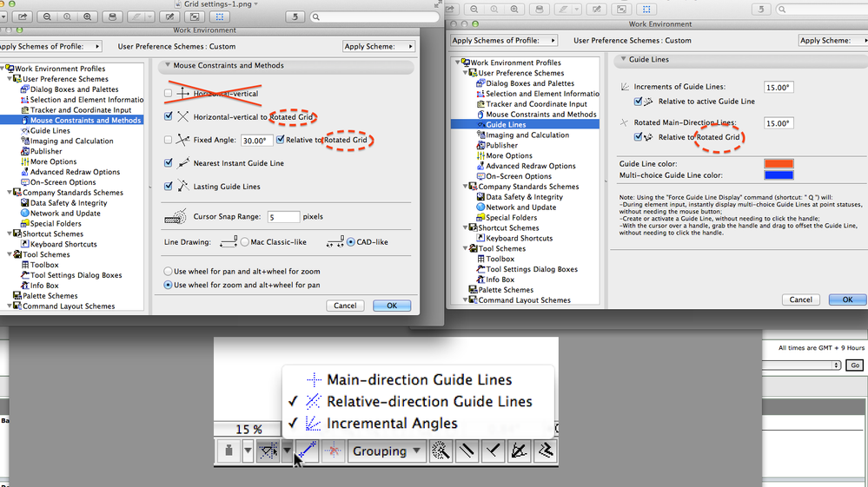Select On-Screen Options in left window tree

(63, 181)
